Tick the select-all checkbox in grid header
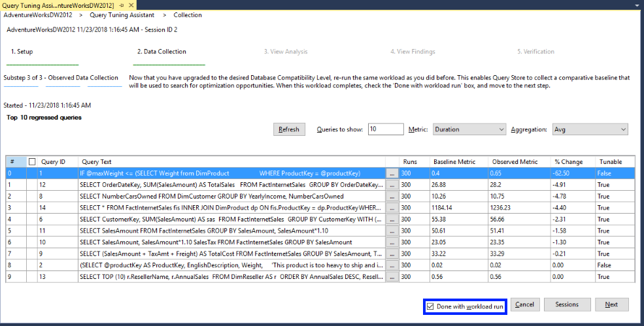Screen dimensions: 644x326 [x=32, y=161]
